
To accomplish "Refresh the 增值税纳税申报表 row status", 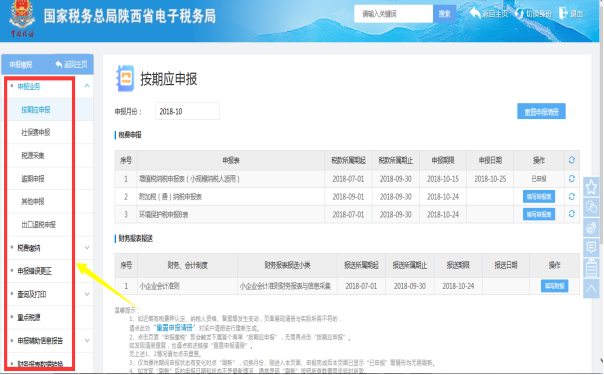I will (572, 178).
